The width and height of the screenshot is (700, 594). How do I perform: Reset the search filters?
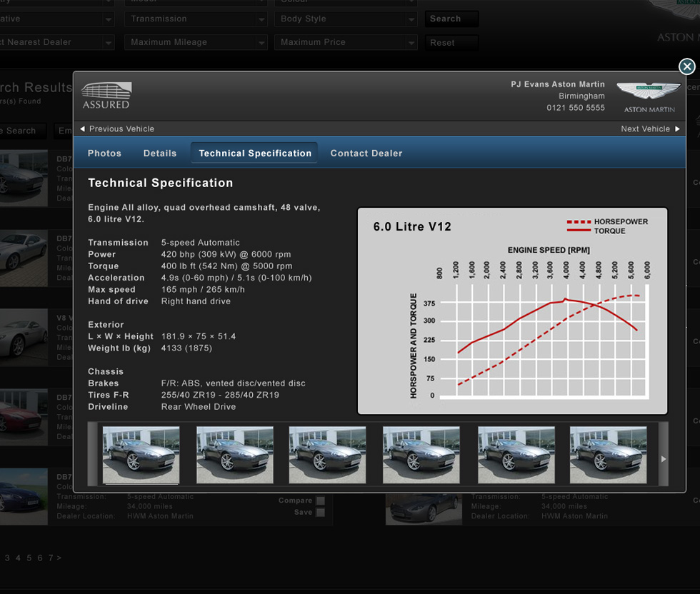point(451,42)
